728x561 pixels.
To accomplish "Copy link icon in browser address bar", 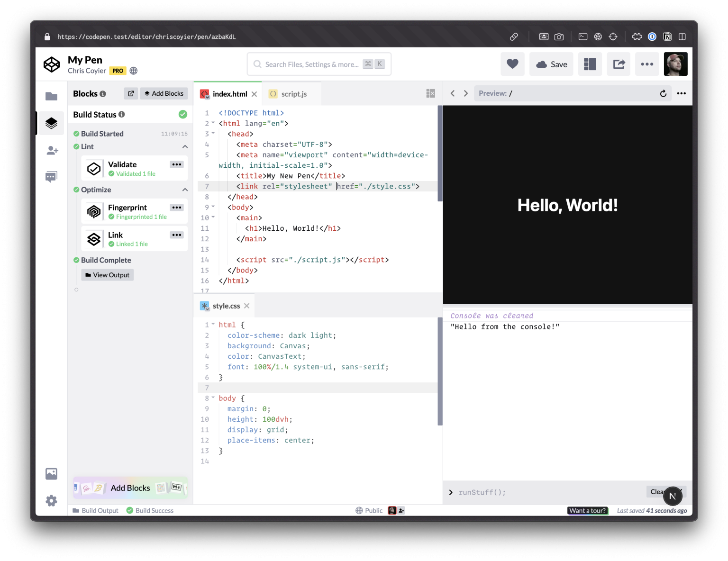I will [x=514, y=36].
